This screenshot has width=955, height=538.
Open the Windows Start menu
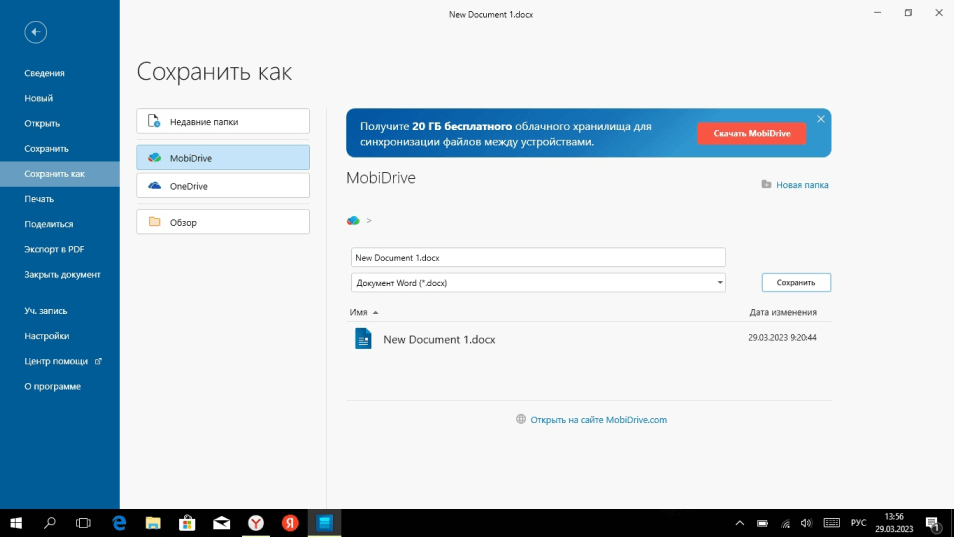point(16,523)
